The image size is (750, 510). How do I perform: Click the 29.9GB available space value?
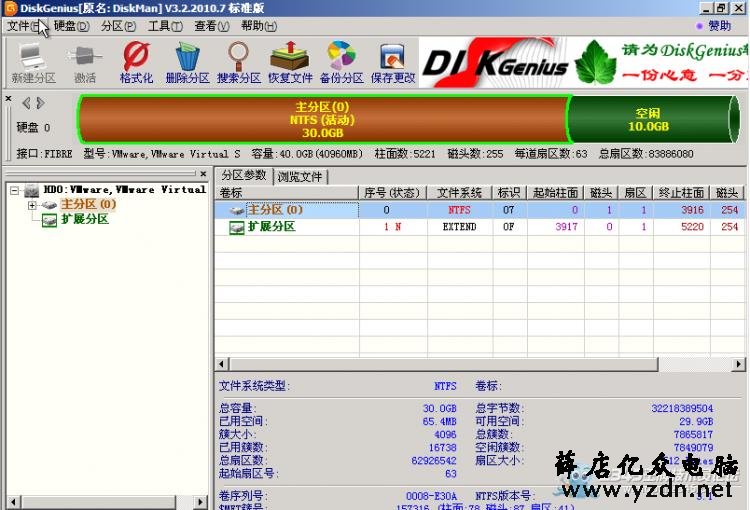pyautogui.click(x=696, y=421)
